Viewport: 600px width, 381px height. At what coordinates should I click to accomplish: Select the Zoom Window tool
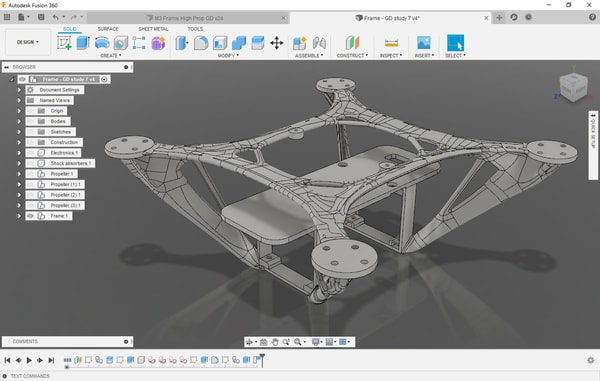tap(297, 342)
